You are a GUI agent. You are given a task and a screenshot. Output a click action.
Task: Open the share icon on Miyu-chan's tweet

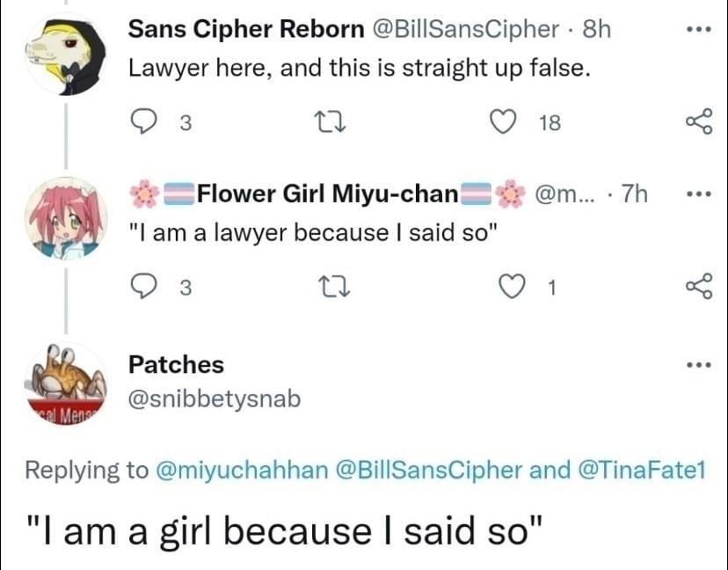pyautogui.click(x=697, y=286)
